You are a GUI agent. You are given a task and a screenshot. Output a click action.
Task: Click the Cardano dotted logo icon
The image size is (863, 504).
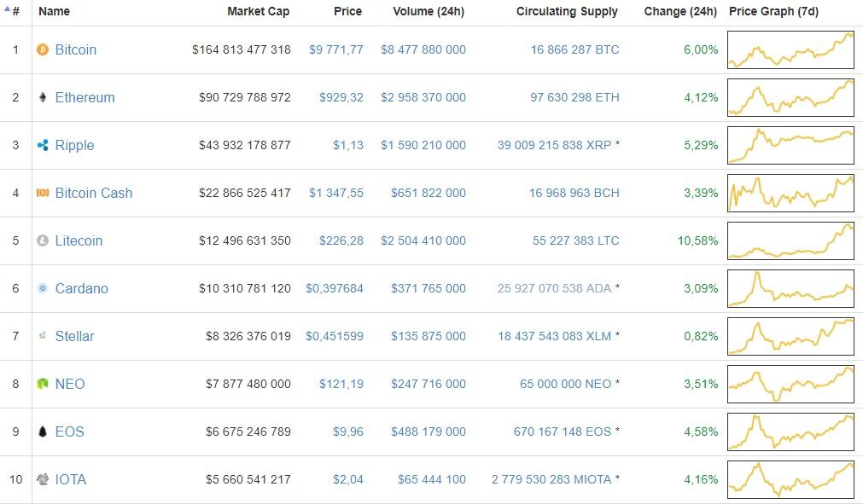click(43, 288)
